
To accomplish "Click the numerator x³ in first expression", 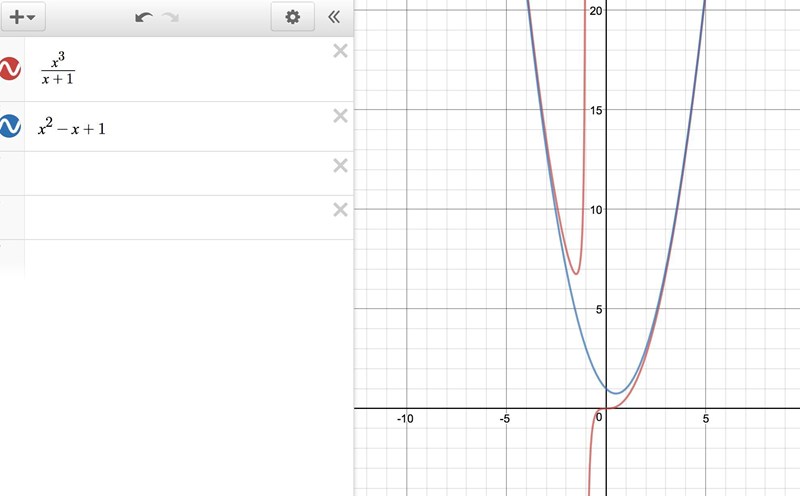I will [56, 60].
